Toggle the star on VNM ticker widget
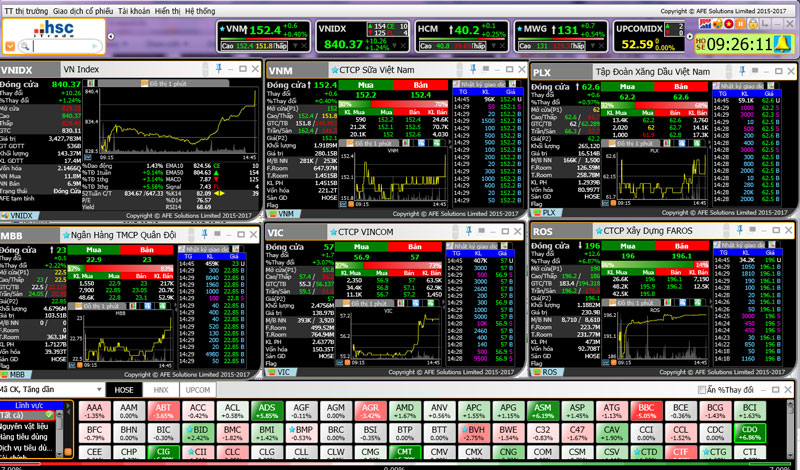This screenshot has width=800, height=470. tap(222, 29)
